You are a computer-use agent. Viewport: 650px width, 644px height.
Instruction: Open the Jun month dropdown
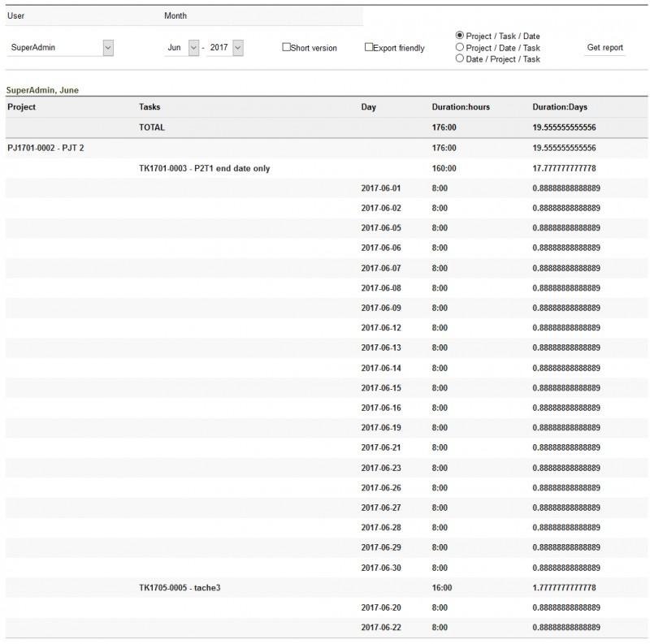click(179, 46)
